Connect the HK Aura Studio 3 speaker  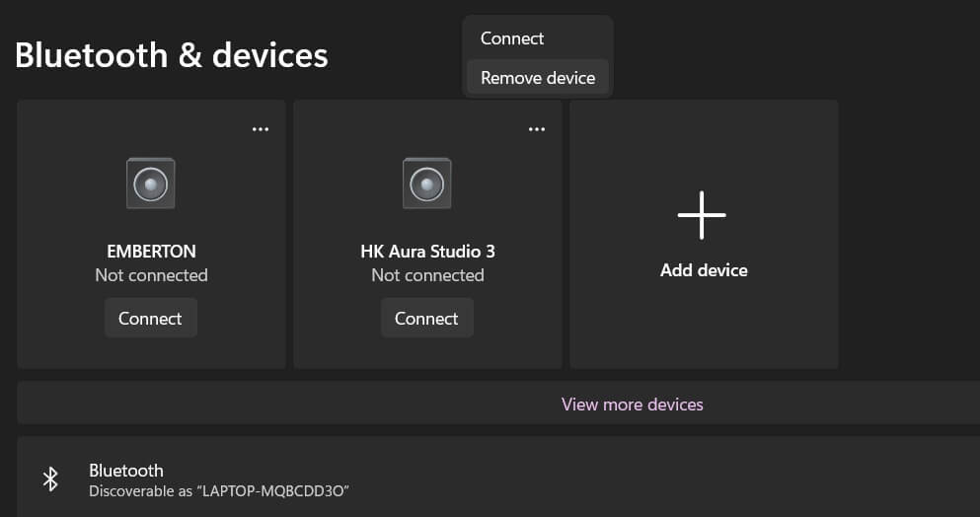point(427,319)
